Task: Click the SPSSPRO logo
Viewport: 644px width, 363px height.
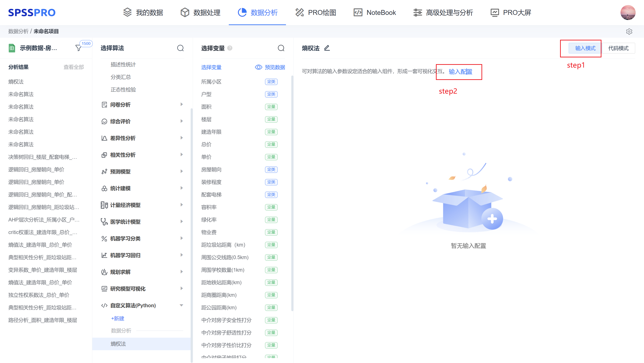Action: [x=32, y=13]
